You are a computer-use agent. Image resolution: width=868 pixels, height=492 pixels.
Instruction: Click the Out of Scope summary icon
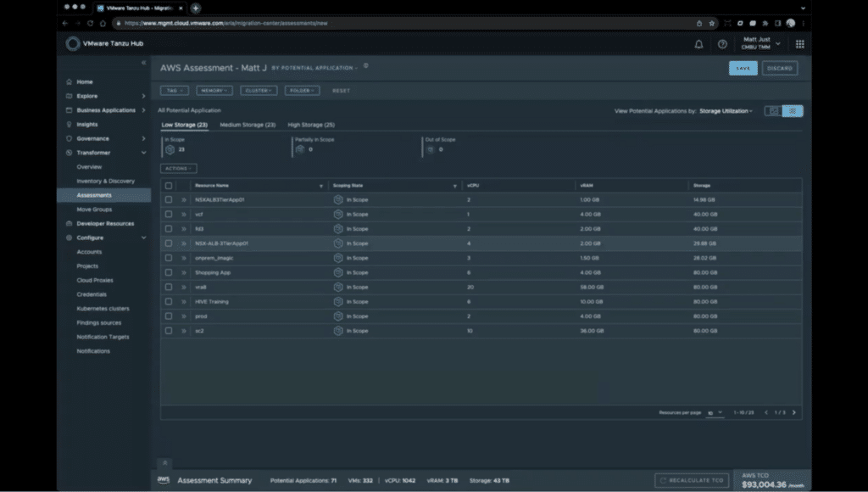(x=430, y=149)
